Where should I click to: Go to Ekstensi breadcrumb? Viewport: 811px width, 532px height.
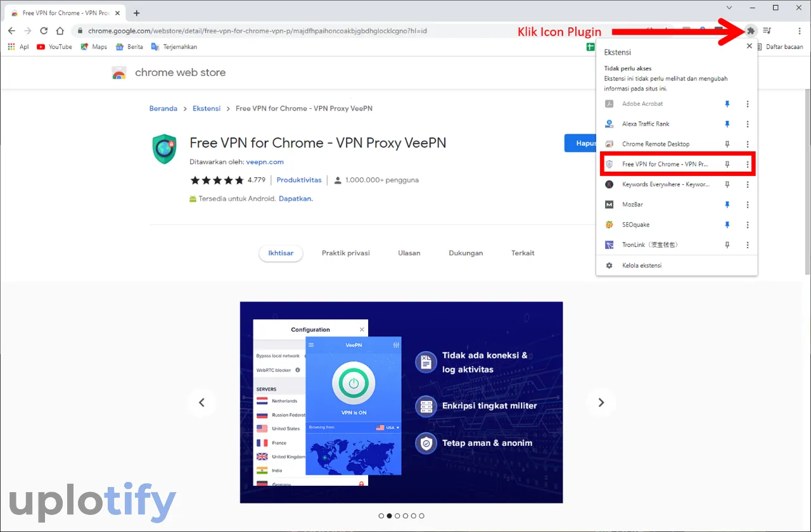[207, 108]
